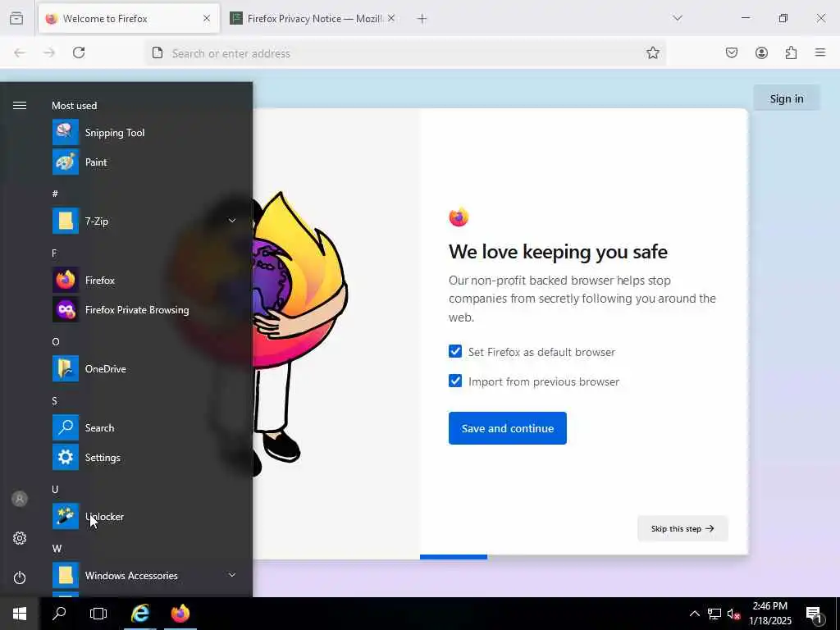840x630 pixels.
Task: Open the Firefox extensions puzzle icon
Action: 791,52
